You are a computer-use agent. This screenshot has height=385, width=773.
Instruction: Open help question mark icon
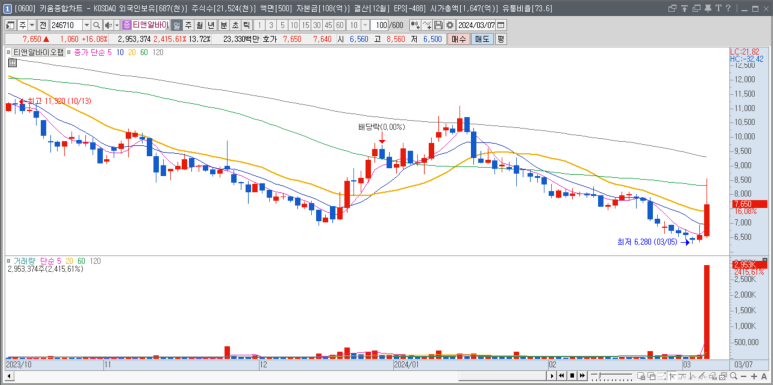[728, 8]
